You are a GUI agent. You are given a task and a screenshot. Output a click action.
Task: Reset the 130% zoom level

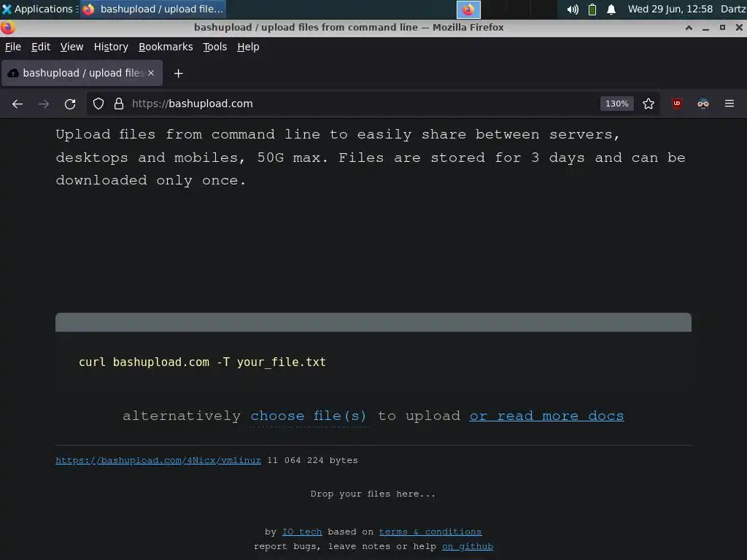click(616, 104)
